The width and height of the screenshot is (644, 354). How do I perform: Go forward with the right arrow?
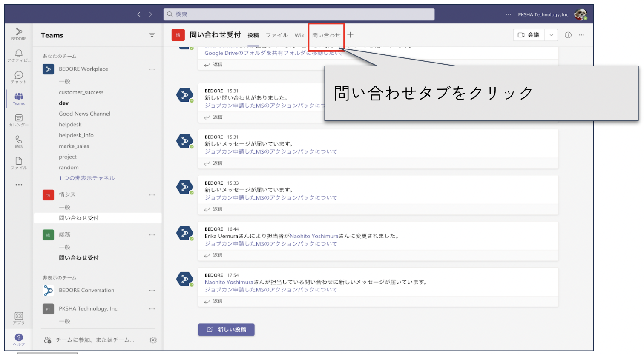coord(150,14)
